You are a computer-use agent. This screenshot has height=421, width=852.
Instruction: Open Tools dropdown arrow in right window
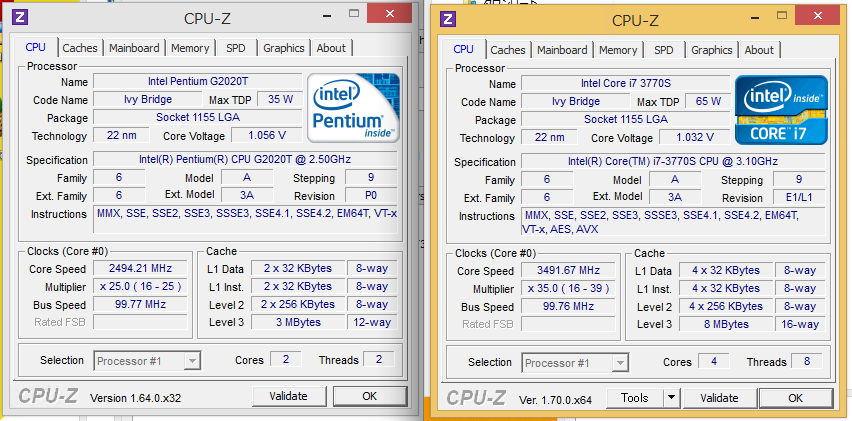(x=672, y=398)
